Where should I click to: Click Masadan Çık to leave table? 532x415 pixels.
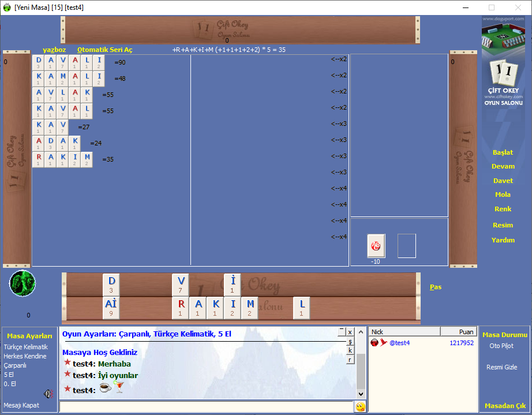click(505, 406)
